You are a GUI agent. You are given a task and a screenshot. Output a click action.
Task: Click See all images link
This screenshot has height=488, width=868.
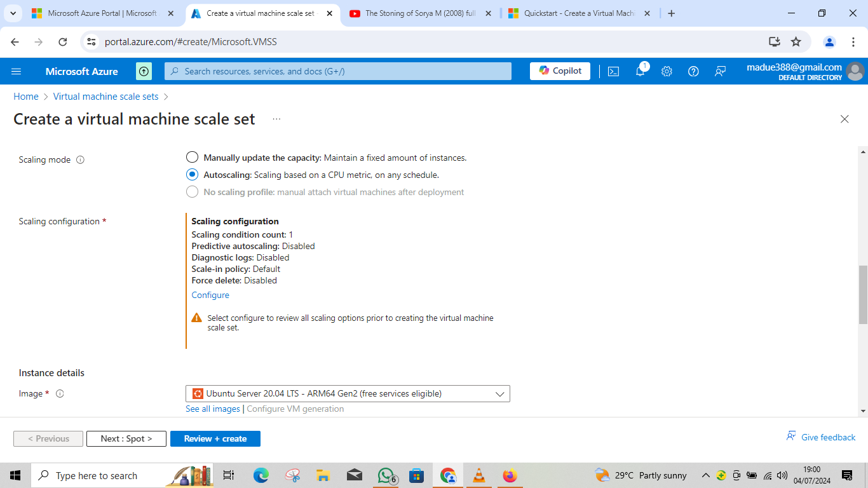pyautogui.click(x=213, y=409)
